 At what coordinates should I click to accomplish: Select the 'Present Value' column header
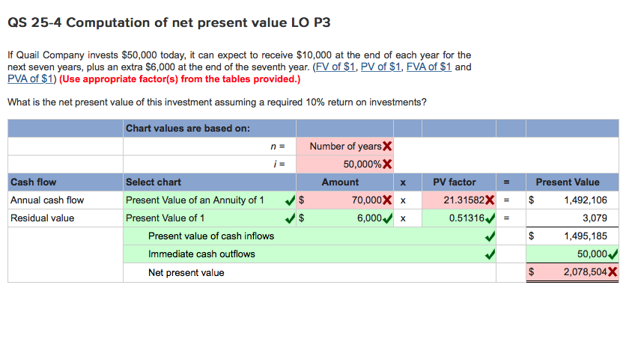(x=568, y=182)
